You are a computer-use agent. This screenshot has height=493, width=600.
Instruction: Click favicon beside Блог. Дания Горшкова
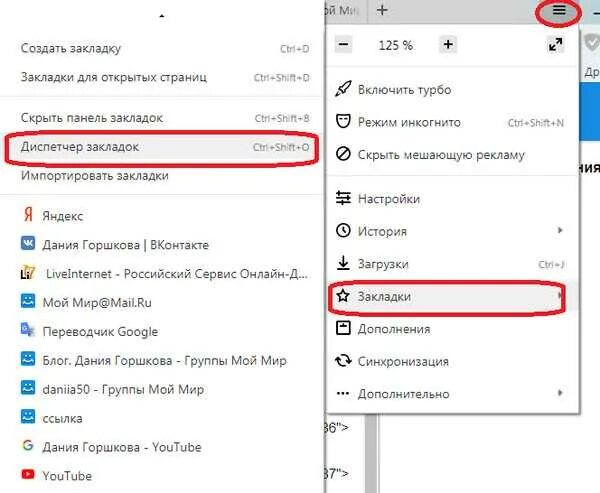pyautogui.click(x=28, y=359)
